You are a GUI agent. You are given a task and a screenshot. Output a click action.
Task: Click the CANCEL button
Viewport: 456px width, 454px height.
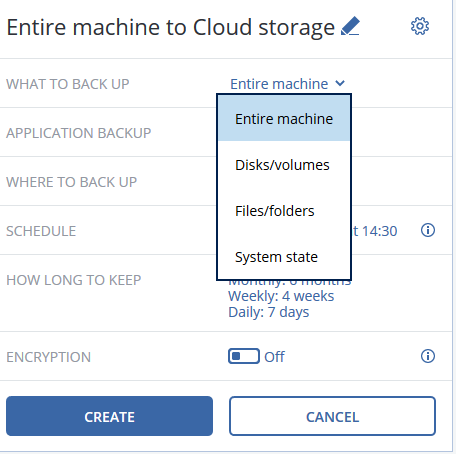point(332,416)
